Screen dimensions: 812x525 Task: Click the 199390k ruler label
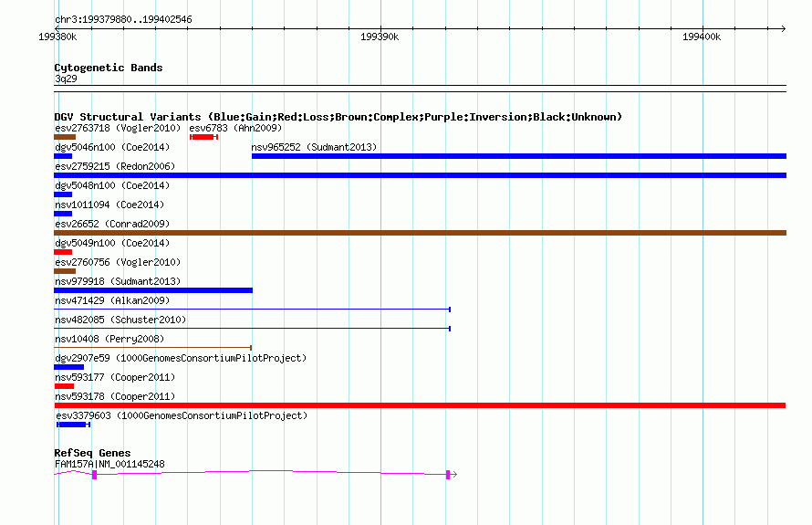click(380, 37)
